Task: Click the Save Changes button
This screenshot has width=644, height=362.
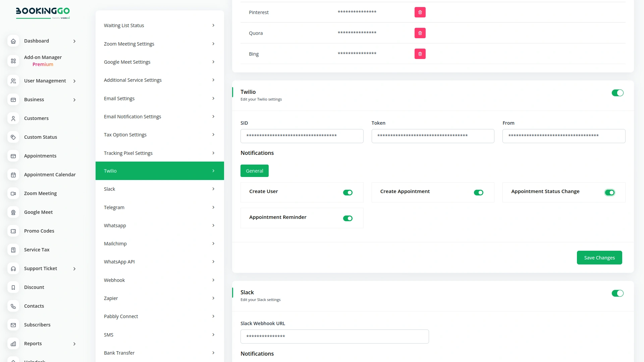Action: (x=599, y=257)
